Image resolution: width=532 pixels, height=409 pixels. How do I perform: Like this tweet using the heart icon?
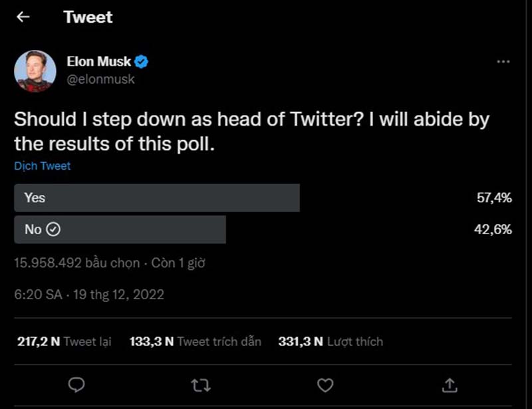click(x=324, y=385)
